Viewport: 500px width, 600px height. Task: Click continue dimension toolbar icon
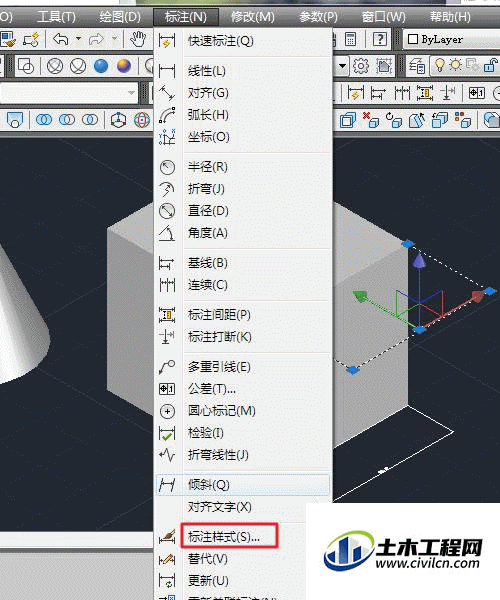(x=402, y=93)
